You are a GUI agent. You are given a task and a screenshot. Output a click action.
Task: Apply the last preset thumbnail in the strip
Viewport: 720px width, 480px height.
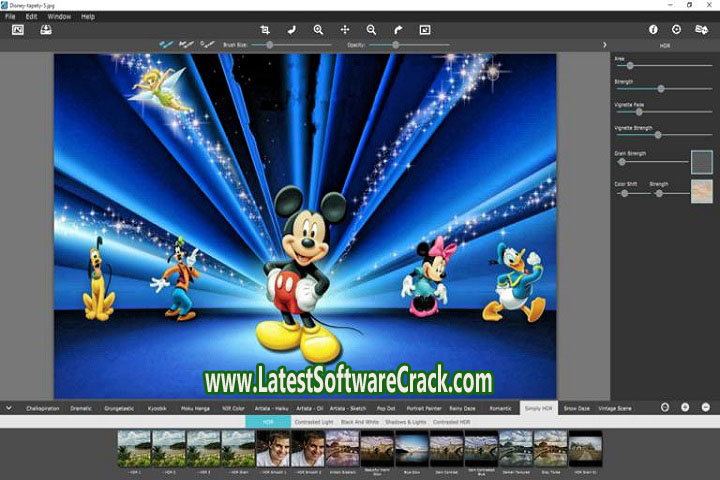click(585, 449)
